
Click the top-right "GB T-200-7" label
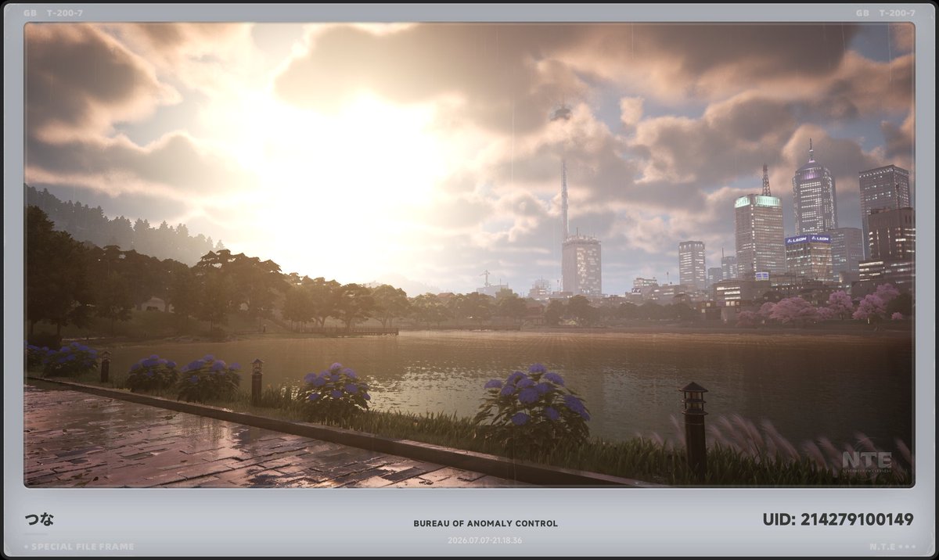point(886,13)
